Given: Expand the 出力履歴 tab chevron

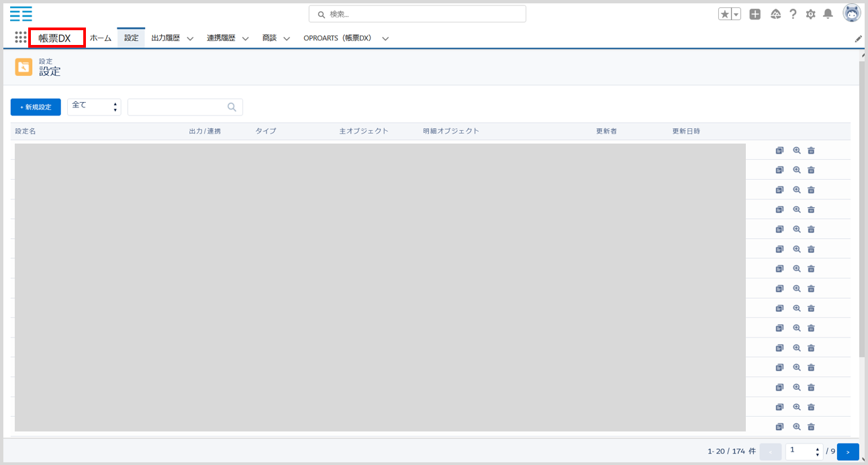Looking at the screenshot, I should pos(190,39).
